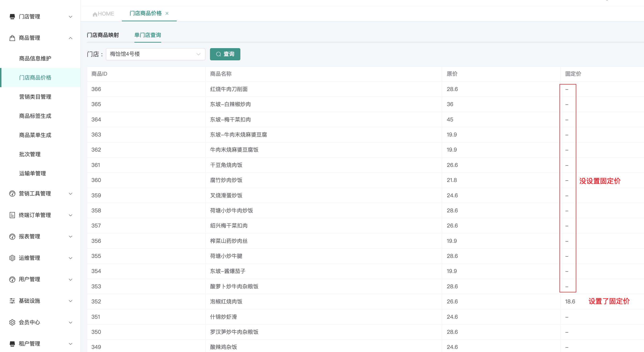Viewport: 644px width, 352px height.
Task: Click the product name 红烧牛肉刀削面
Action: 229,89
